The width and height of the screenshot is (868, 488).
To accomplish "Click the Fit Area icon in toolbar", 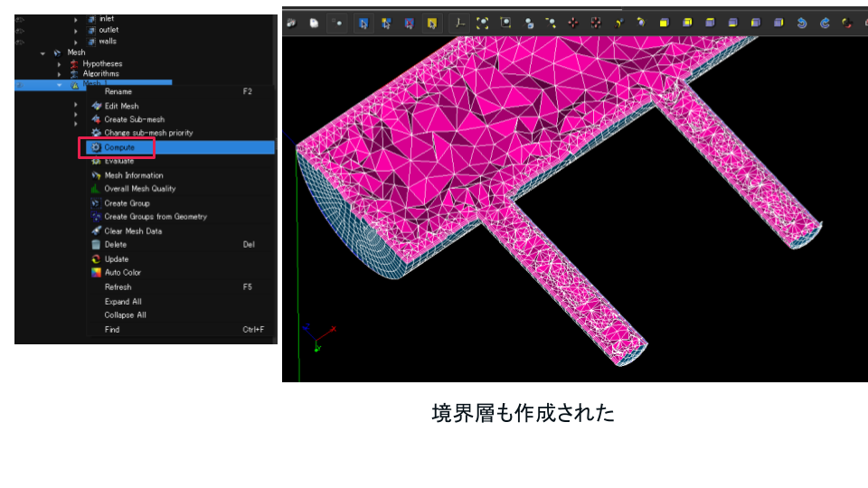I will tap(506, 23).
